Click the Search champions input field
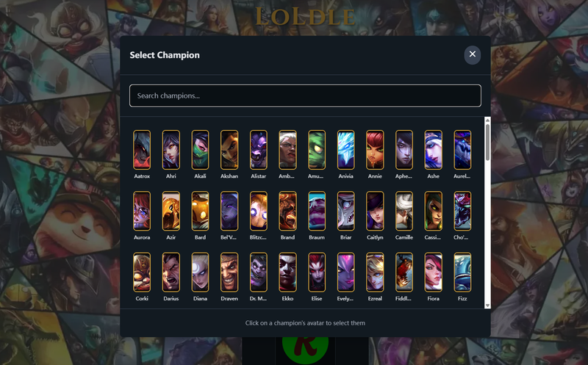Viewport: 588px width, 365px height. coord(305,95)
